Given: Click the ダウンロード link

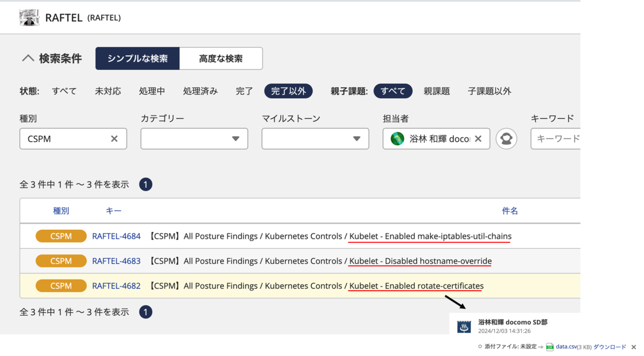Looking at the screenshot, I should click(x=610, y=347).
